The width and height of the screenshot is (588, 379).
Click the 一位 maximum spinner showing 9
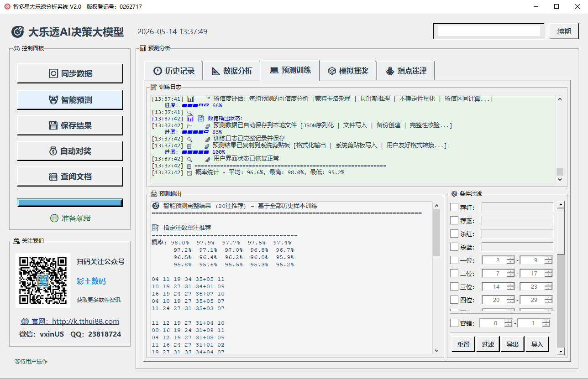[536, 260]
